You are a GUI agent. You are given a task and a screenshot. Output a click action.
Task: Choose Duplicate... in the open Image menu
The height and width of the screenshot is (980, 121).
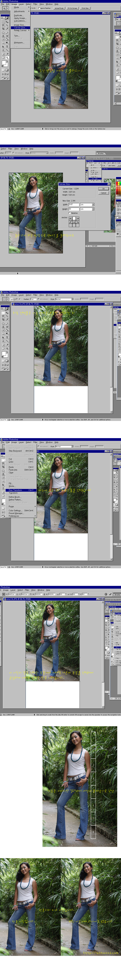[21, 15]
